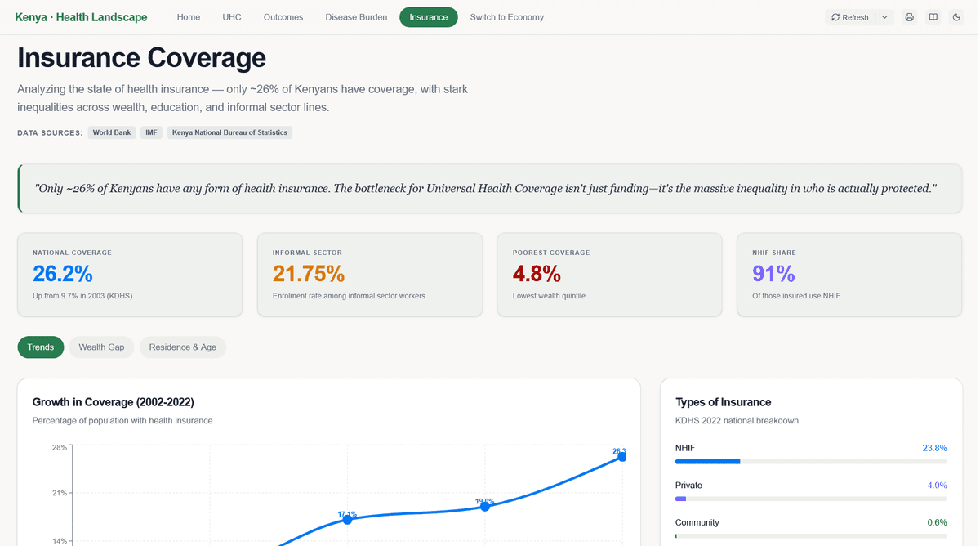Image resolution: width=980 pixels, height=546 pixels.
Task: Click the NHIF 23.8% progress bar
Action: tap(811, 462)
